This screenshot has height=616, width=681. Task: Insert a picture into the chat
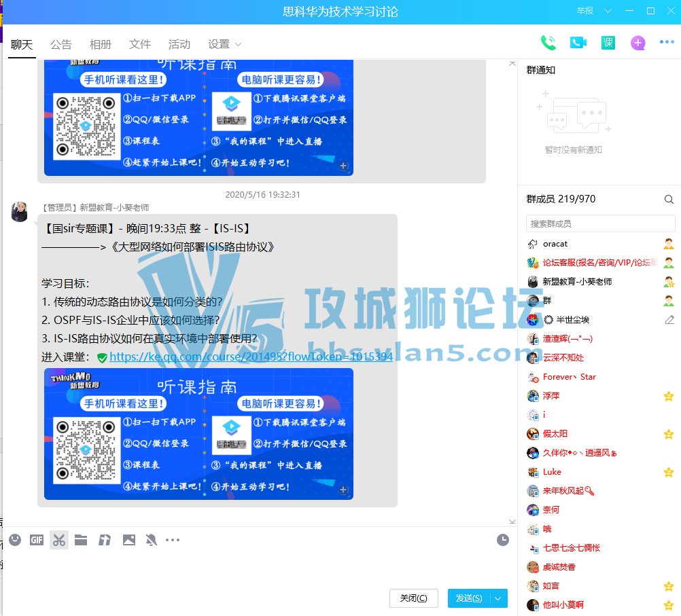click(x=129, y=540)
